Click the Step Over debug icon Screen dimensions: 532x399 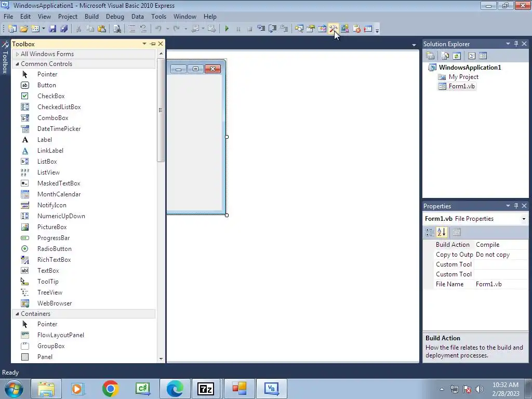pyautogui.click(x=272, y=29)
